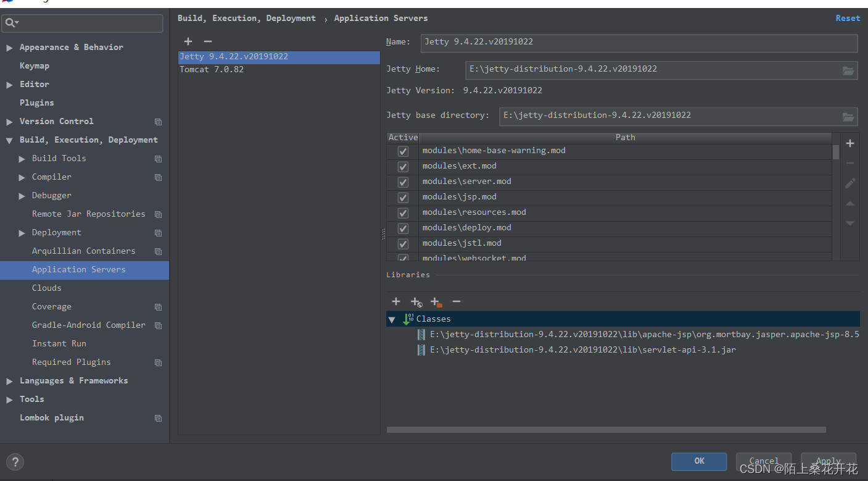Uncheck modules\ext.mod active checkbox
868x481 pixels.
pos(403,167)
